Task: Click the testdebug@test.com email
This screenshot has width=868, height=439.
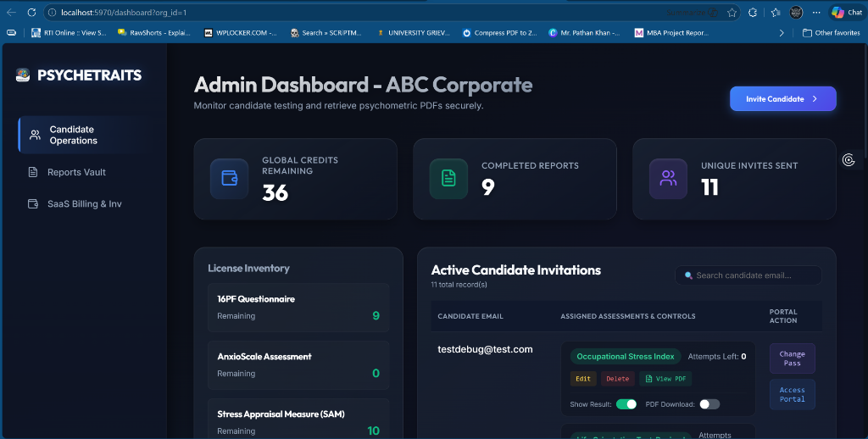Action: tap(485, 349)
